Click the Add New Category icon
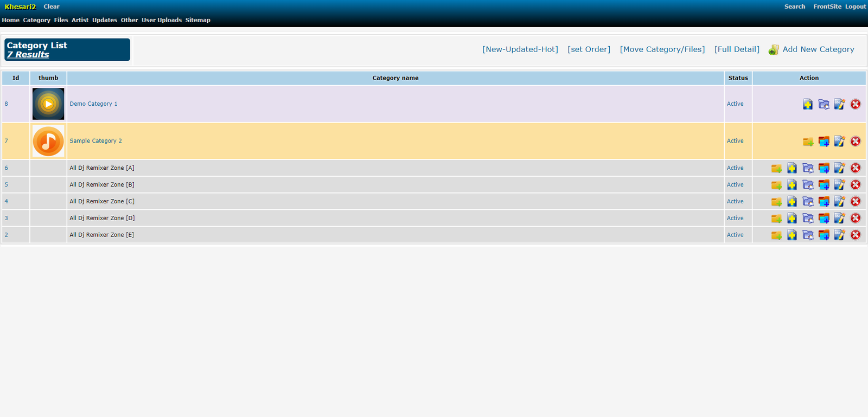 click(774, 50)
